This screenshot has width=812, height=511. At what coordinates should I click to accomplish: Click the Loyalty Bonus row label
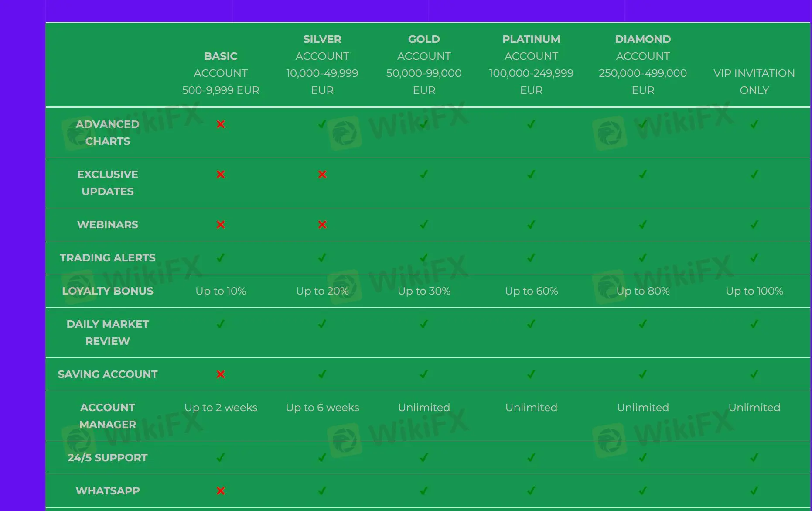108,291
